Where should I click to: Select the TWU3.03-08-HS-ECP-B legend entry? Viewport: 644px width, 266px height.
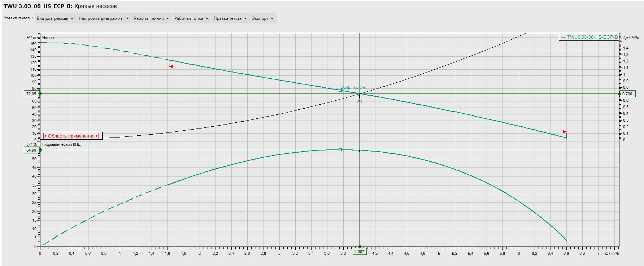(589, 37)
